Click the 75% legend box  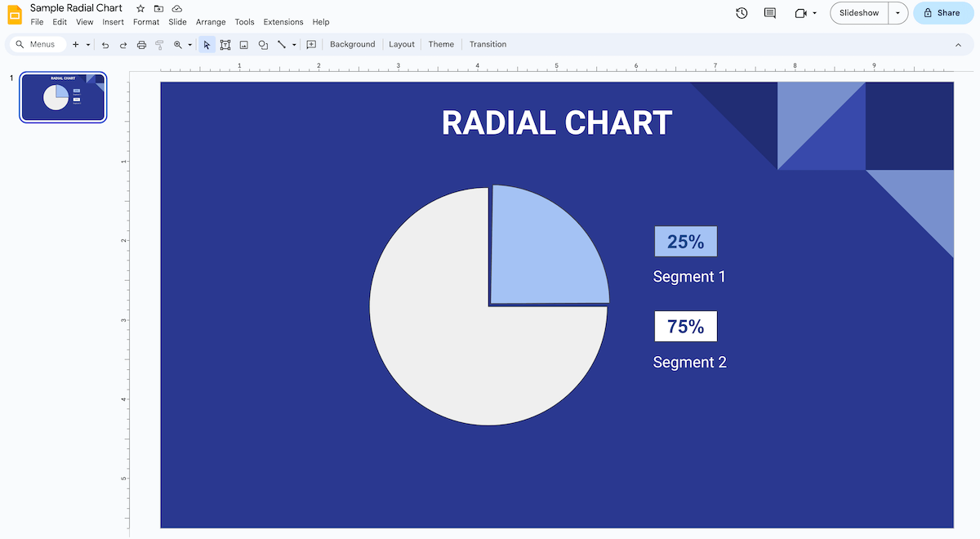pos(685,327)
